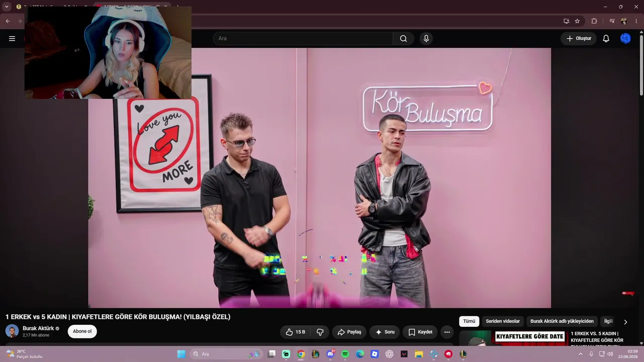Switch to Chrome on the taskbar
644x362 pixels.
(x=301, y=354)
